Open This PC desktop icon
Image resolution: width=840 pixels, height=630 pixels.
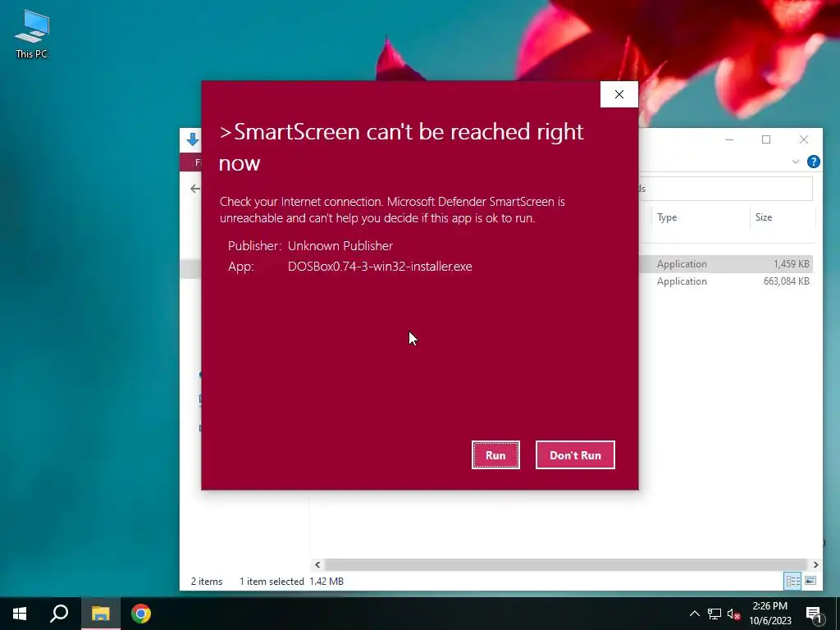[x=32, y=34]
